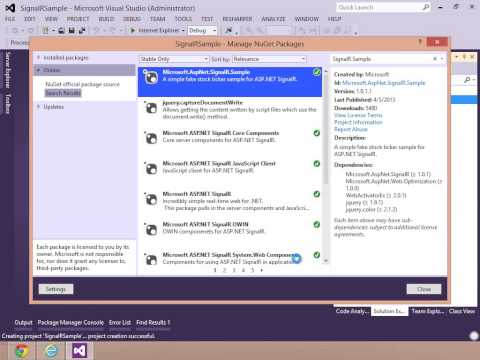Open the NuGet dialog help question mark
480x360 pixels.
coord(420,42)
